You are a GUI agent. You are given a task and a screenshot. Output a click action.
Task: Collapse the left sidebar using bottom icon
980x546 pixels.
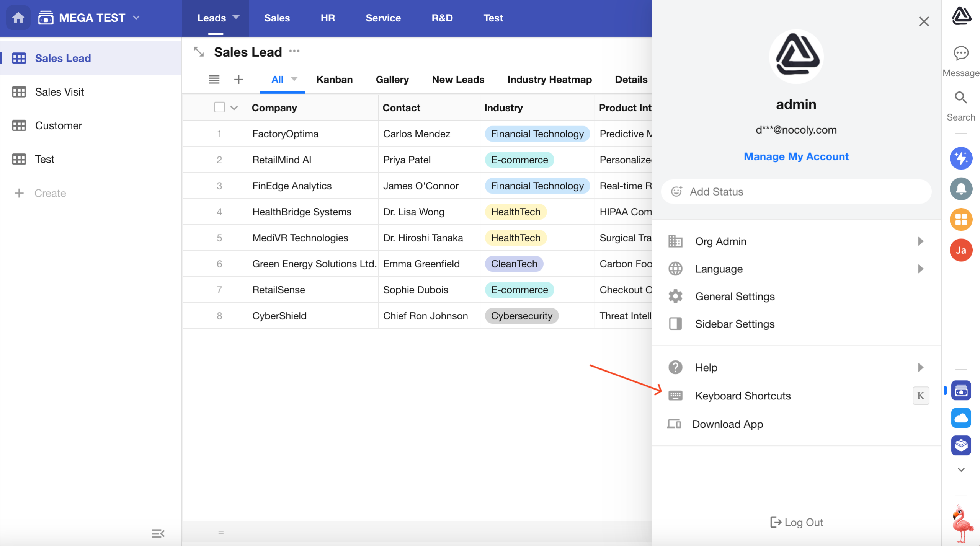pos(158,533)
